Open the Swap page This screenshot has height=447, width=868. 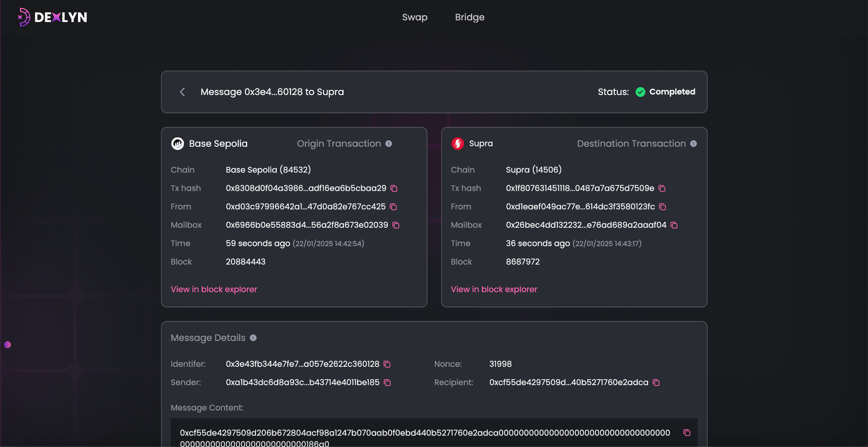pyautogui.click(x=415, y=17)
